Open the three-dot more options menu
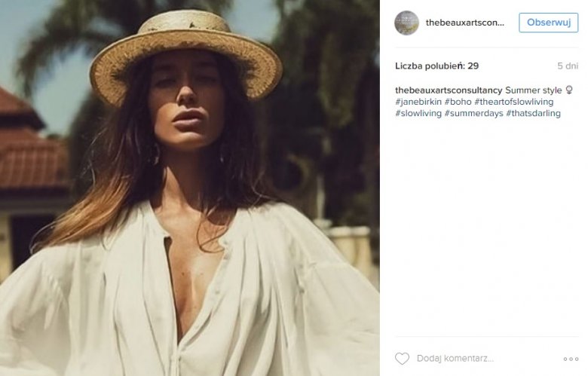 pos(571,359)
